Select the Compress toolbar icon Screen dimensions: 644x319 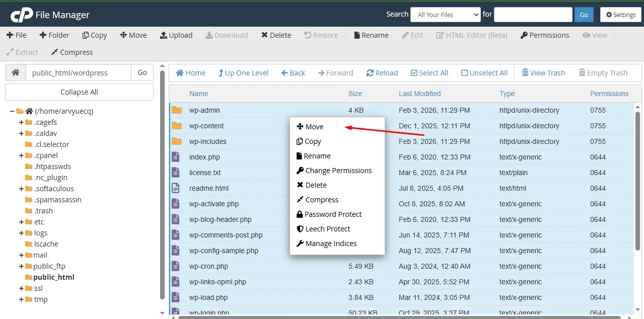point(72,52)
